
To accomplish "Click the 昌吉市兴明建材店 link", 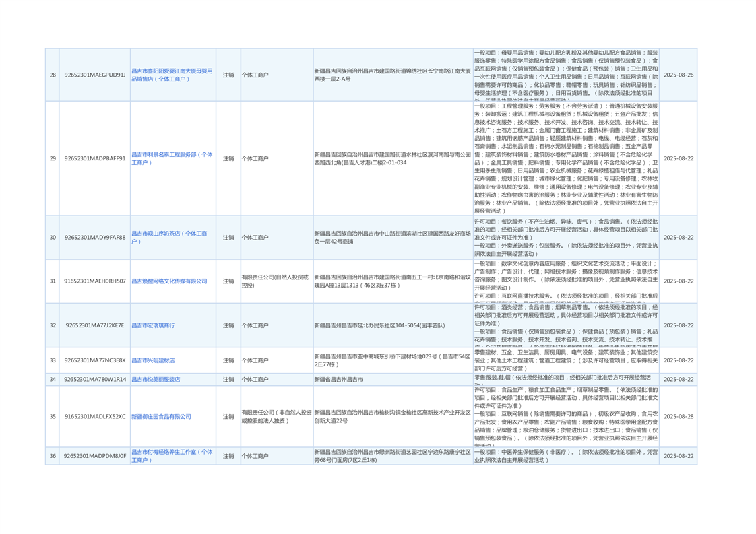I will [154, 360].
